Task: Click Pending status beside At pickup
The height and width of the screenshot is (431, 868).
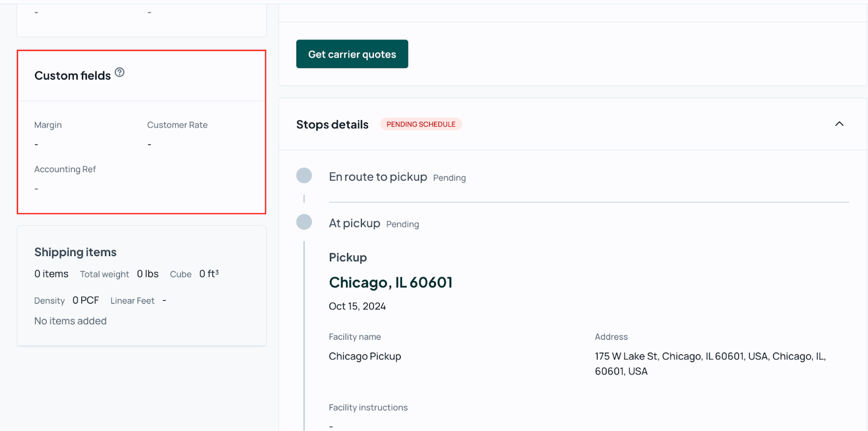Action: coord(403,225)
